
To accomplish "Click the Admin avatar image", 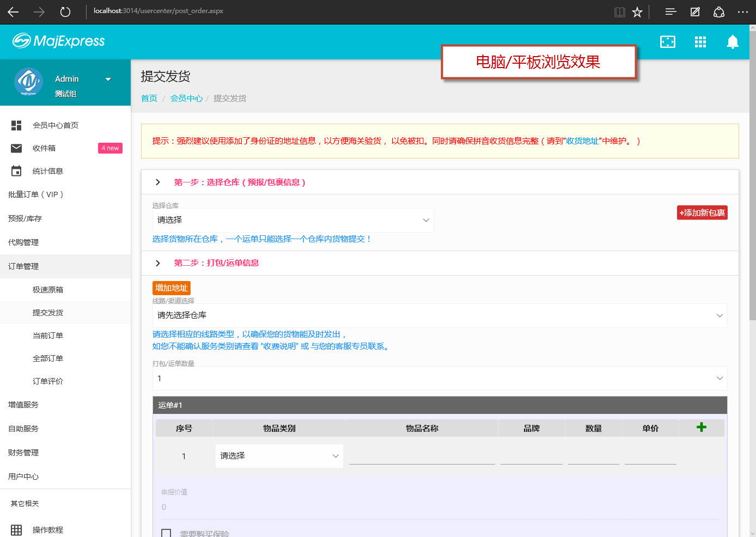I will pyautogui.click(x=28, y=82).
